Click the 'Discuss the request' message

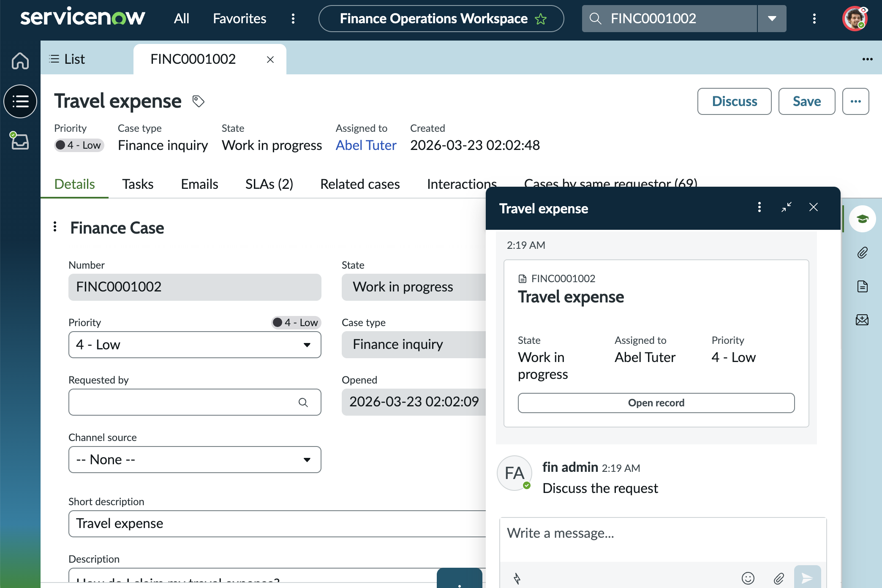click(x=600, y=488)
